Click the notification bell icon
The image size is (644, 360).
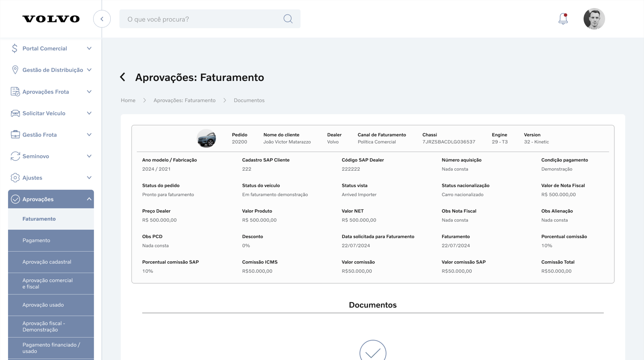pyautogui.click(x=563, y=19)
